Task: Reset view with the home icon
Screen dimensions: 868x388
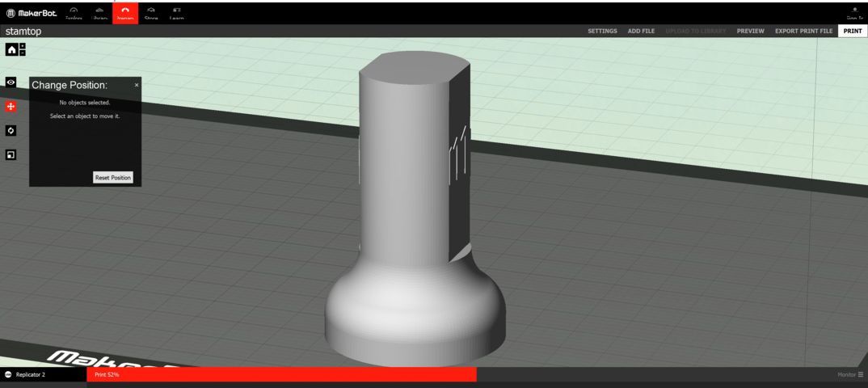Action: (11, 50)
